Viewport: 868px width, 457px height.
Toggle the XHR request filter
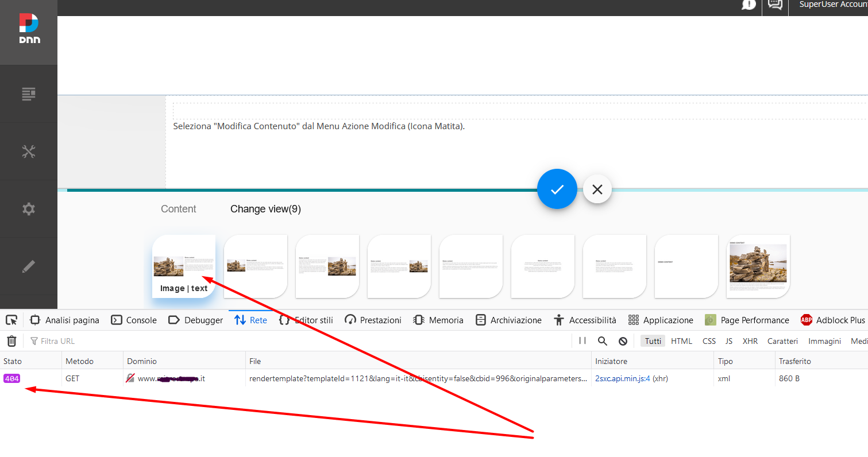coord(750,340)
